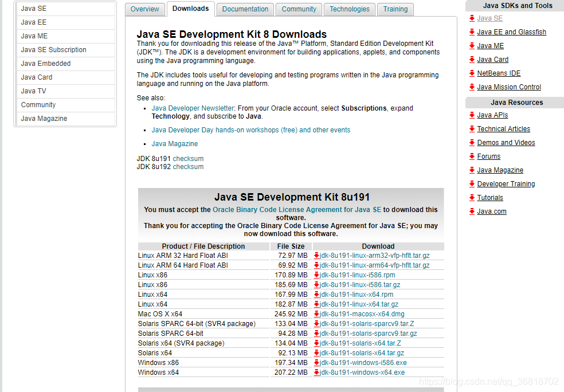Select Java Embedded in sidebar
This screenshot has height=392, width=564.
coord(65,64)
